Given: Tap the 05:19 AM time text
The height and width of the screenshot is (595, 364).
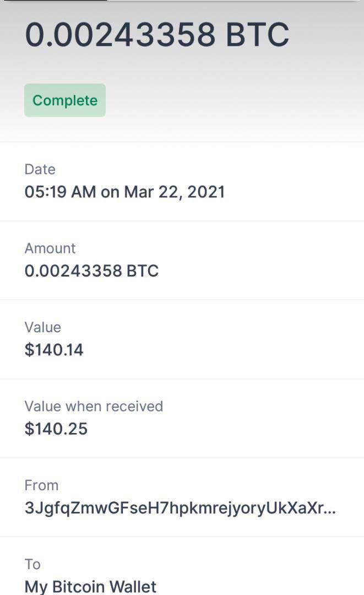Looking at the screenshot, I should click(61, 192).
